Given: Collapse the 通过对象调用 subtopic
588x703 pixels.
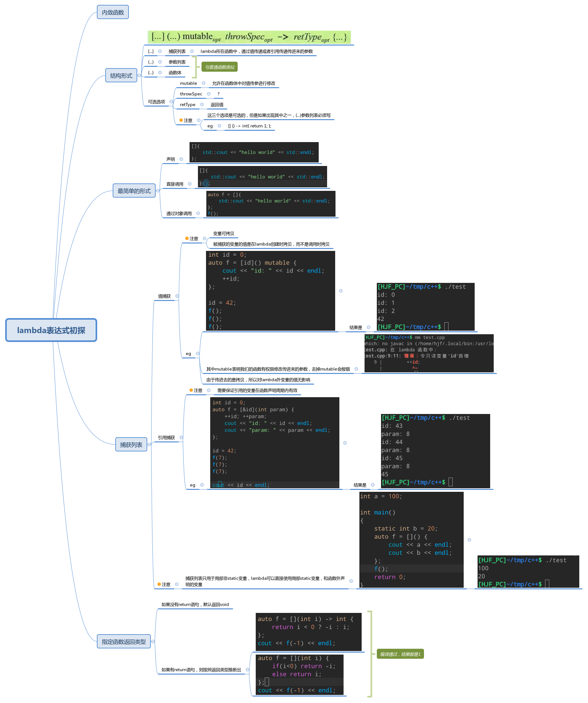Looking at the screenshot, I should [198, 213].
